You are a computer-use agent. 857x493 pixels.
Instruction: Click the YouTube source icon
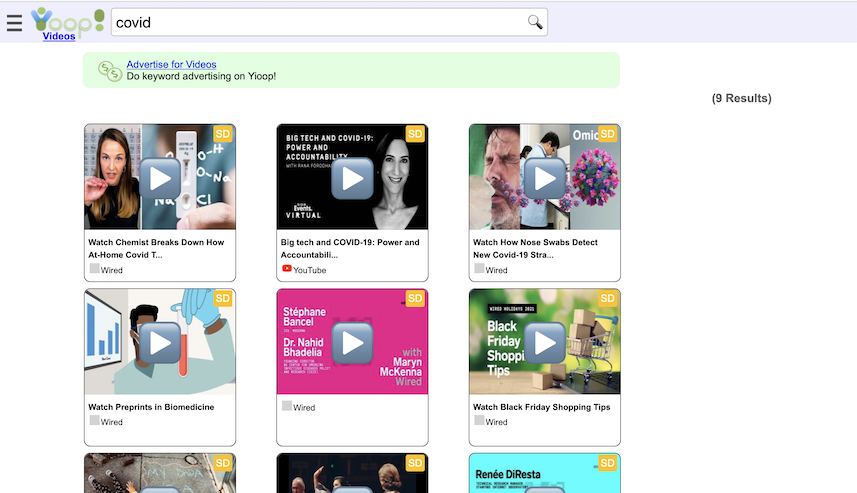286,268
